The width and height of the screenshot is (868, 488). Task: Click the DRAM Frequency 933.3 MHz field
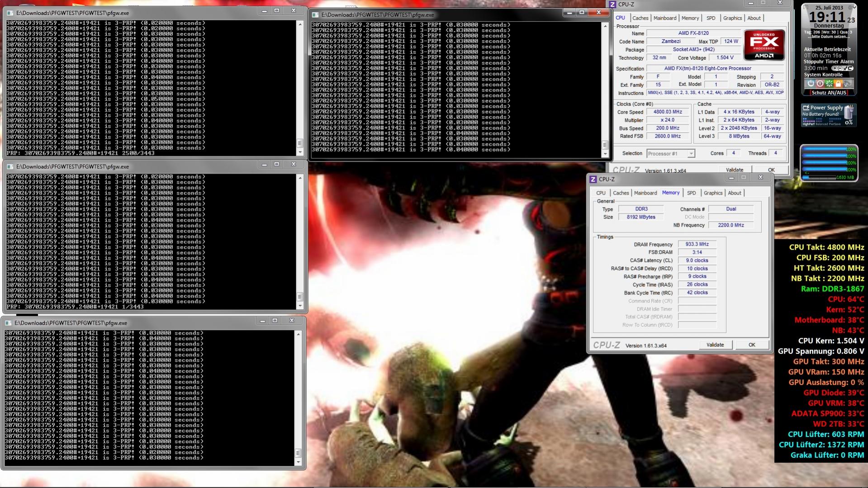point(697,244)
